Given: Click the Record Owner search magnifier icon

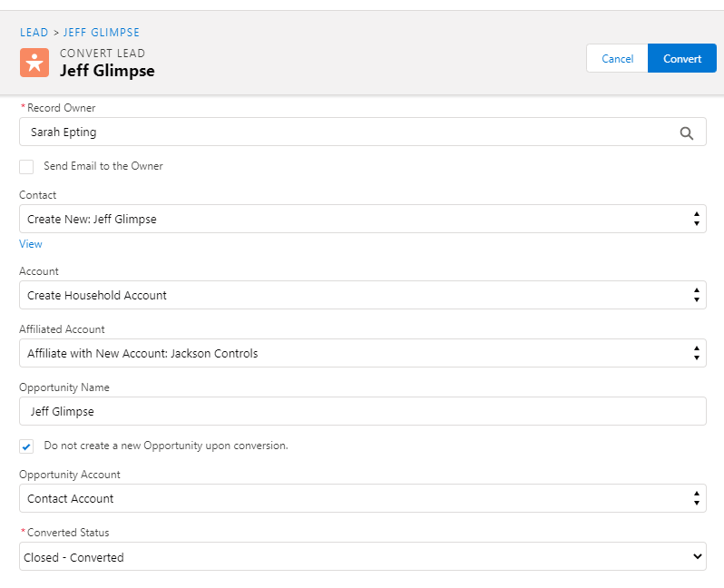Looking at the screenshot, I should tap(687, 132).
